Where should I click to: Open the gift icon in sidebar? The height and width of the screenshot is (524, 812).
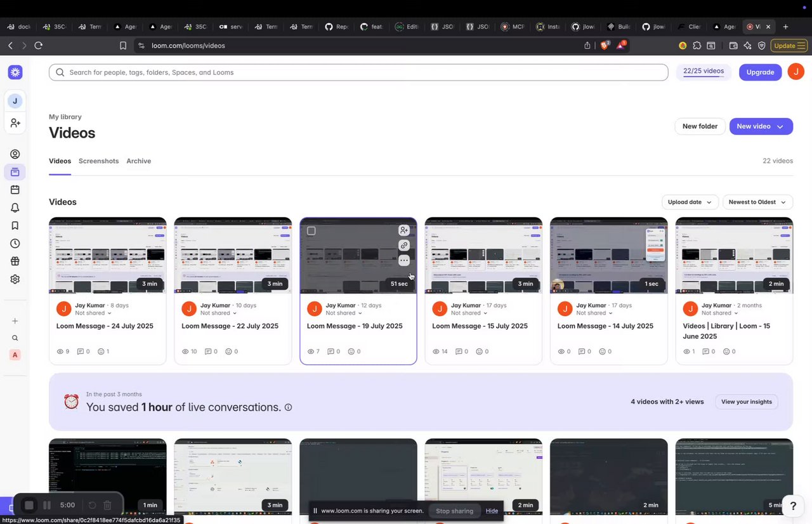click(x=15, y=261)
